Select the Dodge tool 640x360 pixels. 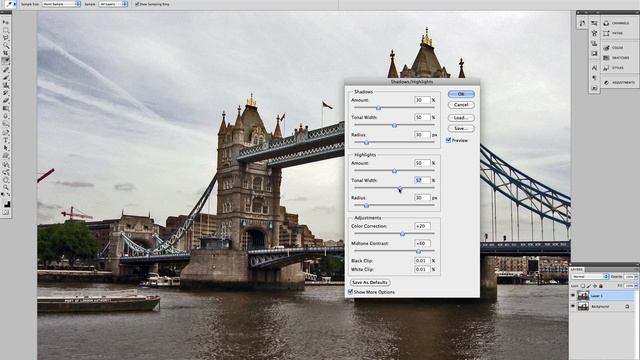tap(6, 124)
